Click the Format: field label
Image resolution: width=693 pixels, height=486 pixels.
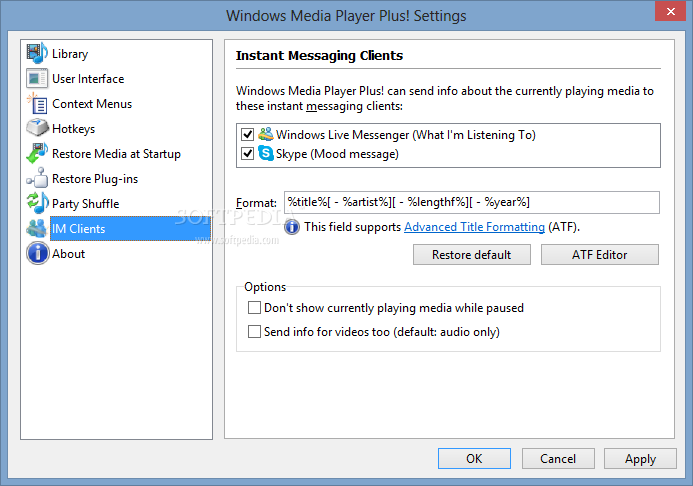[256, 203]
